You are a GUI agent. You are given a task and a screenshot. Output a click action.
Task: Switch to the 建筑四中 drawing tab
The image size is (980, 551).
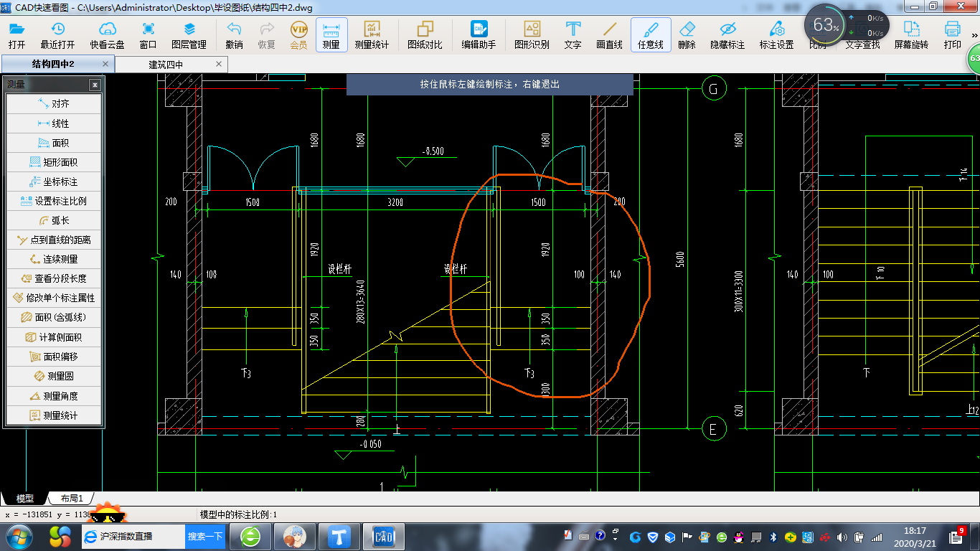pos(166,64)
